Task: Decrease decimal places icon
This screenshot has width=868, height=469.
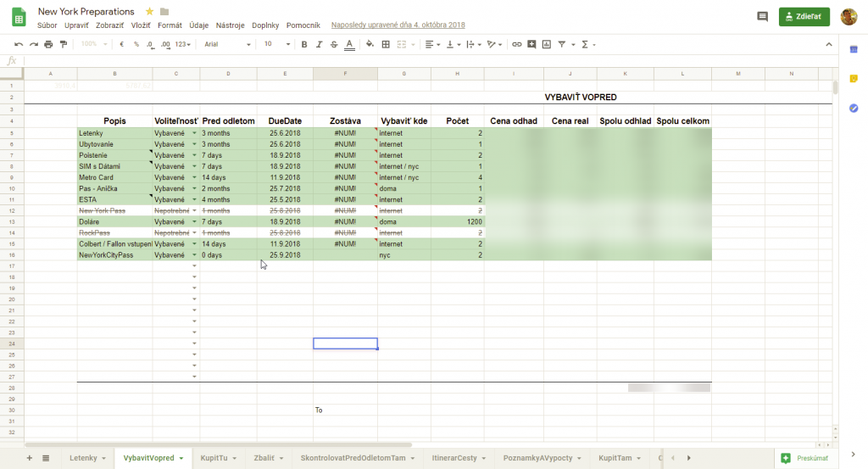Action: pos(151,44)
